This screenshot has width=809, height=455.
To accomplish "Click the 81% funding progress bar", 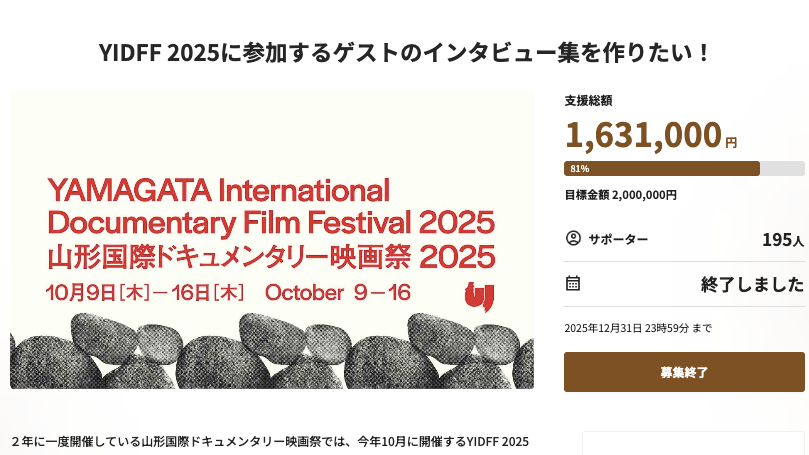I will click(x=683, y=169).
